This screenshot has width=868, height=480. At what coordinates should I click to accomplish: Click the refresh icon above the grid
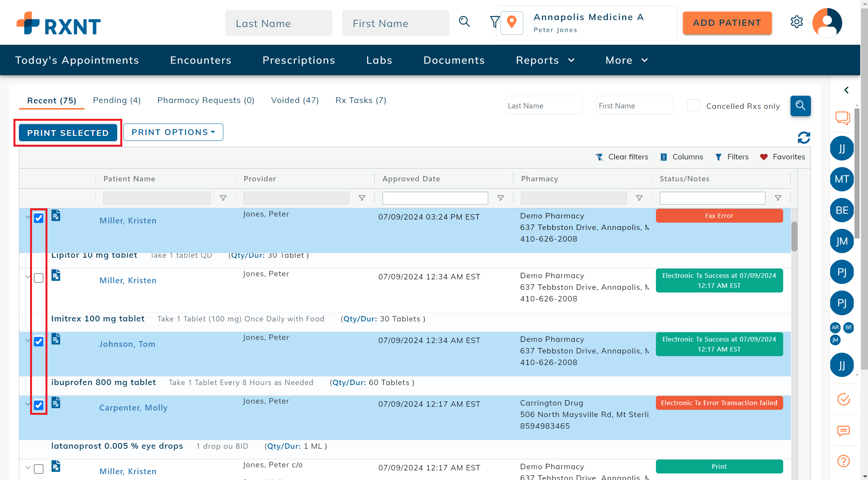click(804, 137)
